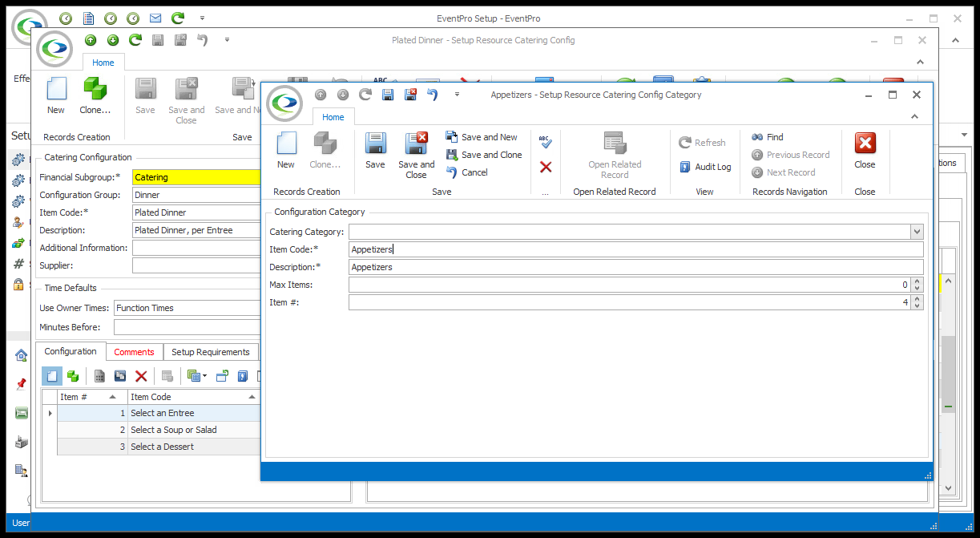Screen dimensions: 980x538
Task: Sort grid by the Item # column header
Action: point(92,397)
